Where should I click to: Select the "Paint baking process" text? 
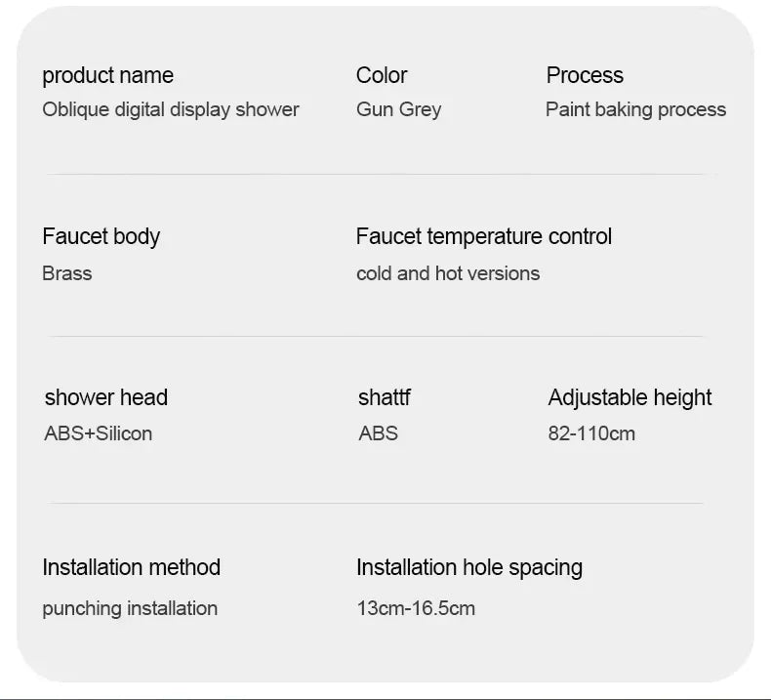(x=635, y=109)
